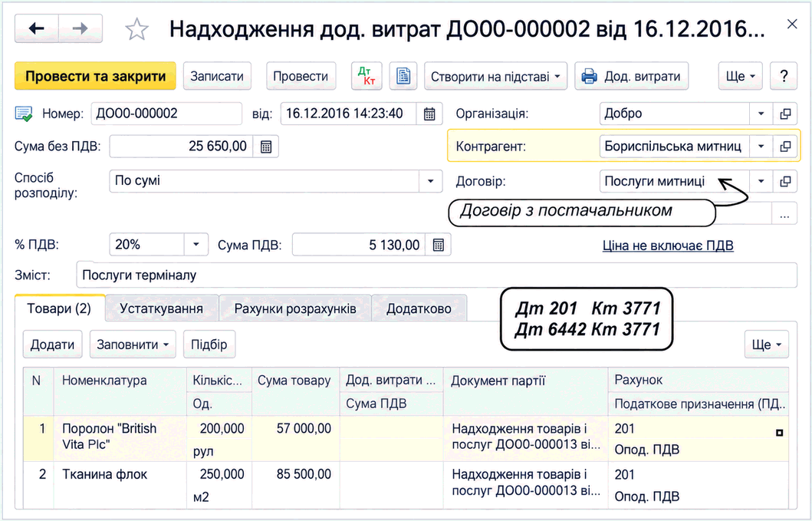Image resolution: width=812 pixels, height=521 pixels.
Task: Expand the Контрагент dropdown list
Action: coord(761,147)
